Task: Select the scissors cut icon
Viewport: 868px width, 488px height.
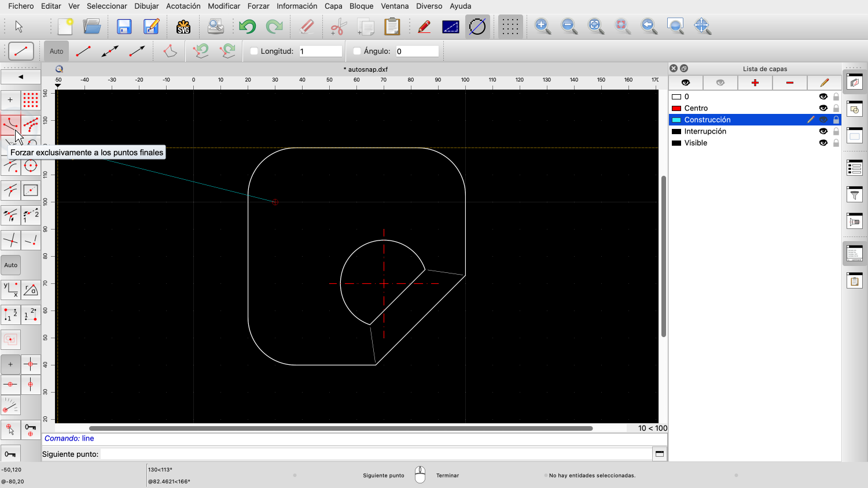Action: pyautogui.click(x=338, y=27)
